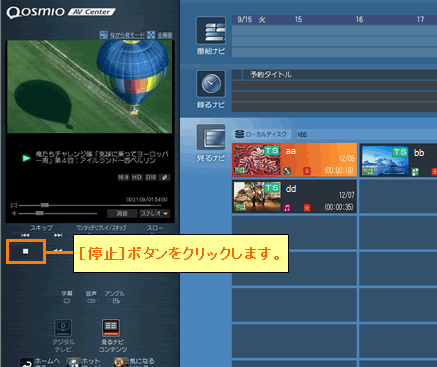Screen dimensions: 437x367
Task: Click the HD indicator badge
Action: click(137, 177)
